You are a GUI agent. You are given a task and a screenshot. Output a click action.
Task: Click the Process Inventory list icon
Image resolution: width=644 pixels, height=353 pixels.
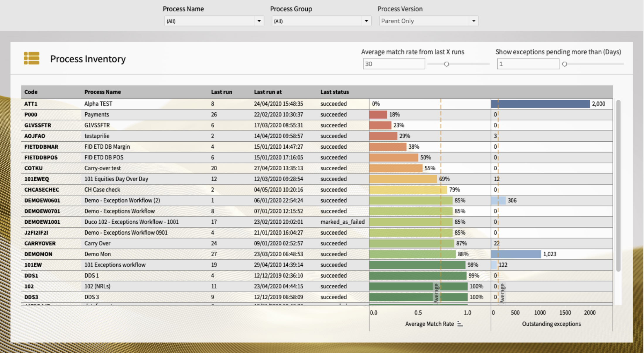point(31,58)
